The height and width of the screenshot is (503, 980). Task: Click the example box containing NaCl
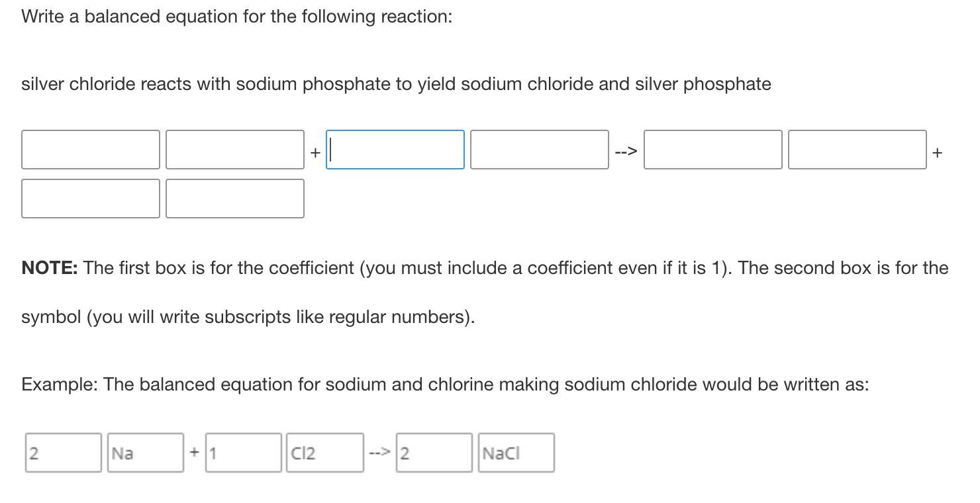point(516,453)
